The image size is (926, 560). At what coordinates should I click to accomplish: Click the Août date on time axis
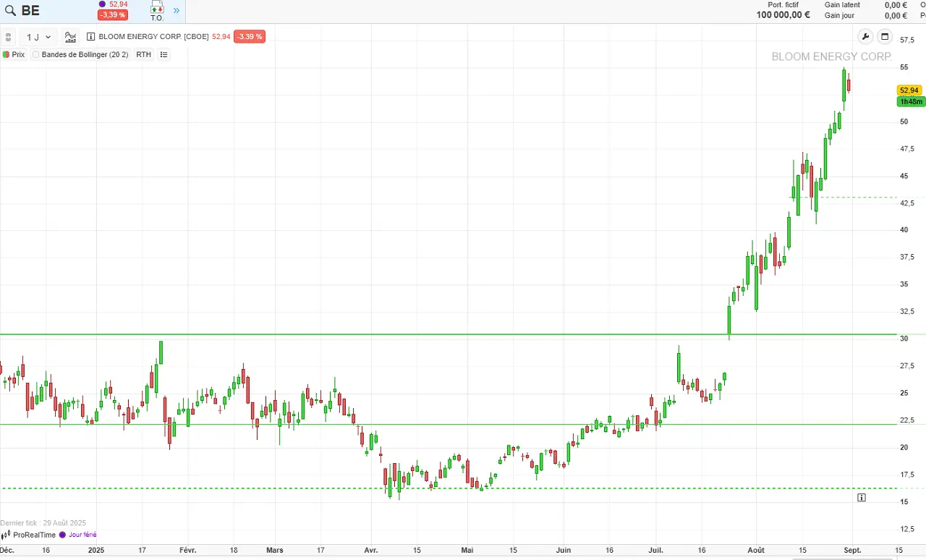coord(756,550)
